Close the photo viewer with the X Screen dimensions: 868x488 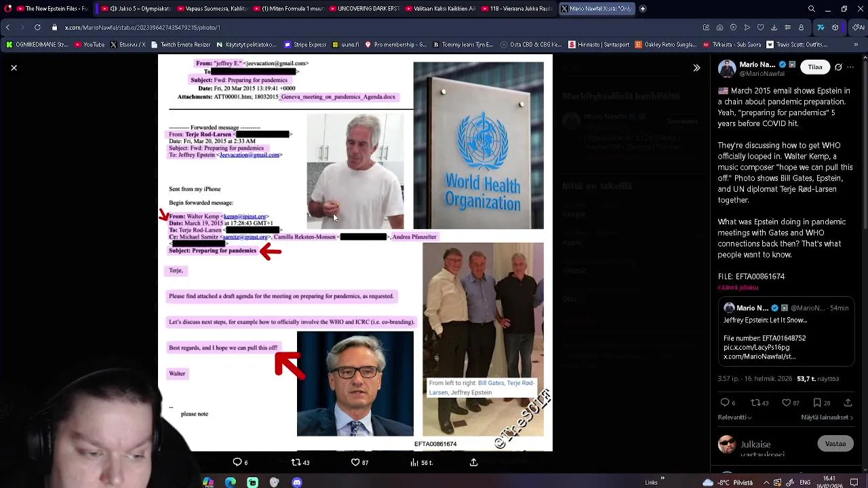[14, 68]
